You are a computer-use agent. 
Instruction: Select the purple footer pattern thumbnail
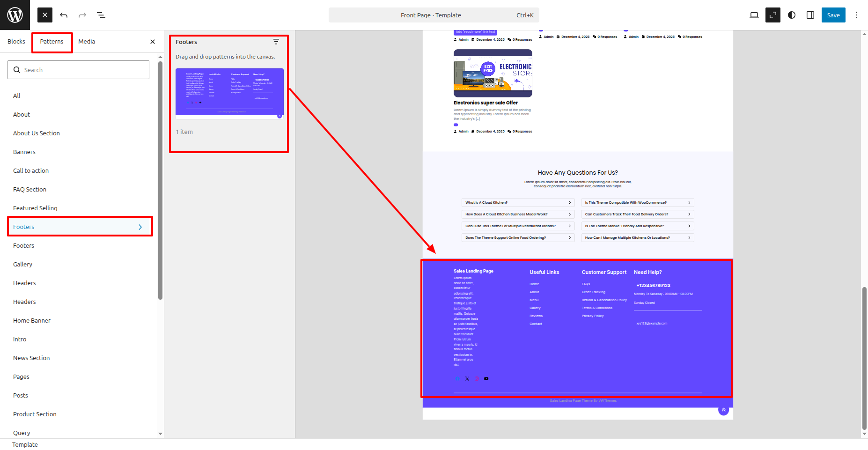tap(229, 92)
